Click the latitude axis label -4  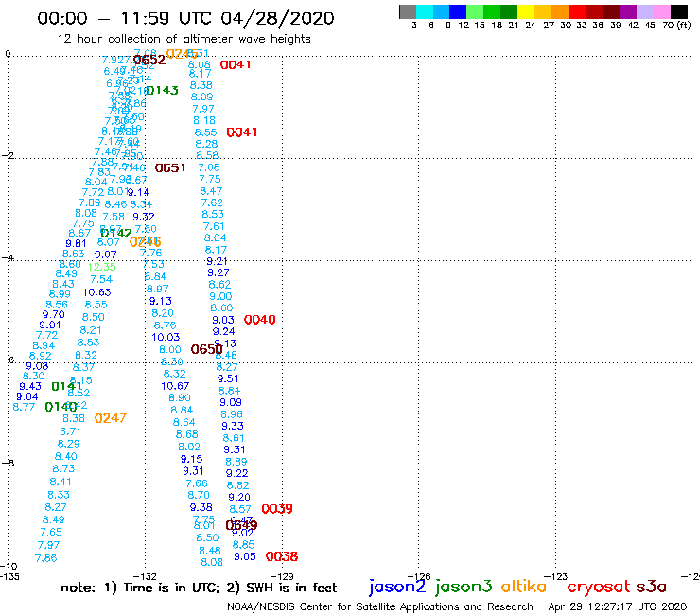8,258
